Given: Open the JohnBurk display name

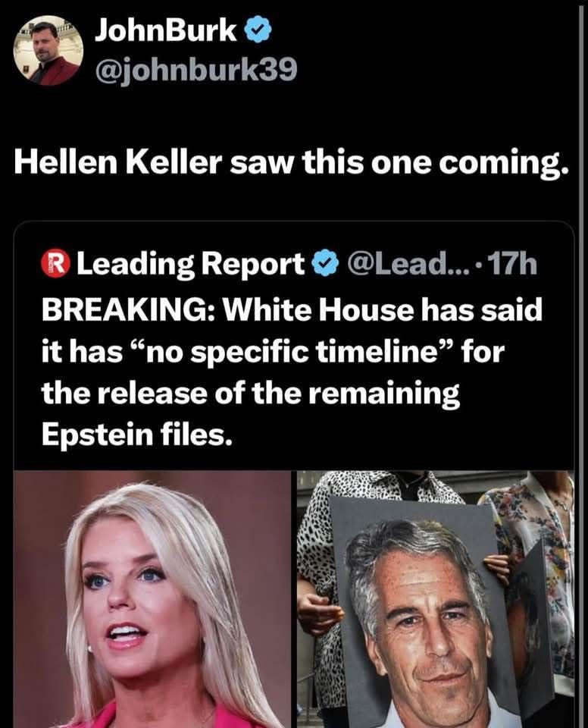Looking at the screenshot, I should point(166,31).
